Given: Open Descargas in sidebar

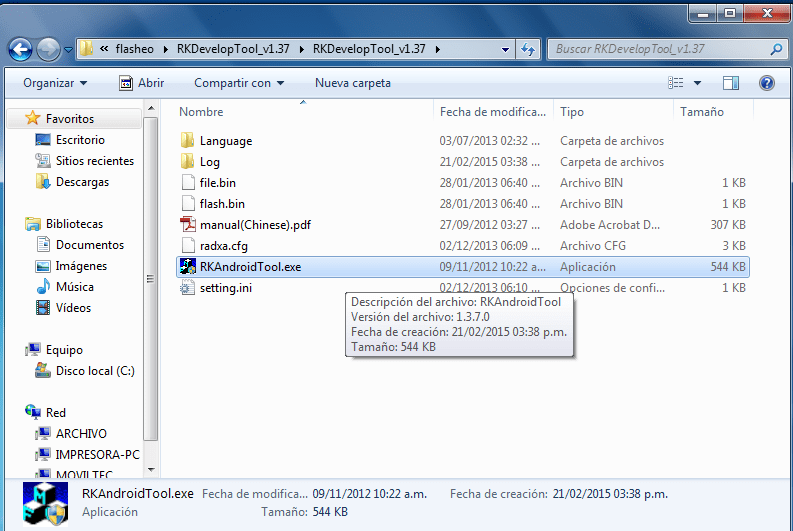Looking at the screenshot, I should coord(73,182).
